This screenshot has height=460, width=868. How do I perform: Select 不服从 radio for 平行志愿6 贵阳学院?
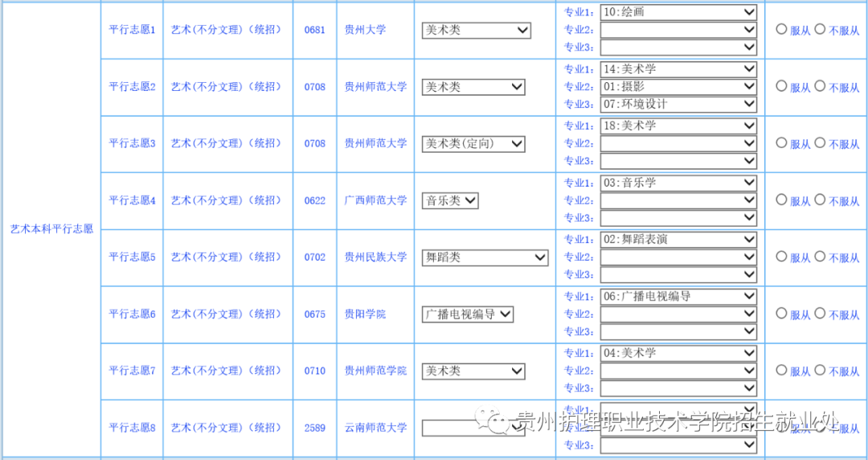[x=820, y=314]
